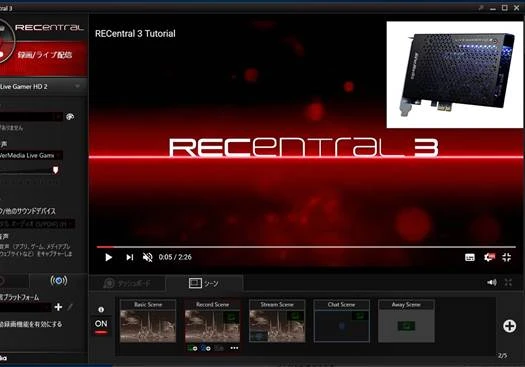Select the Stream Scene thumbnail
The image size is (525, 367).
tap(277, 321)
